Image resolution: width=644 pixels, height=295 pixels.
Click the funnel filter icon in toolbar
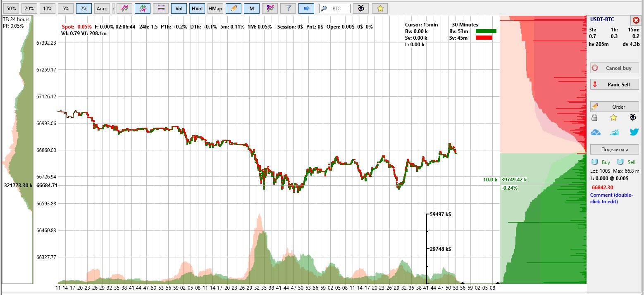288,8
